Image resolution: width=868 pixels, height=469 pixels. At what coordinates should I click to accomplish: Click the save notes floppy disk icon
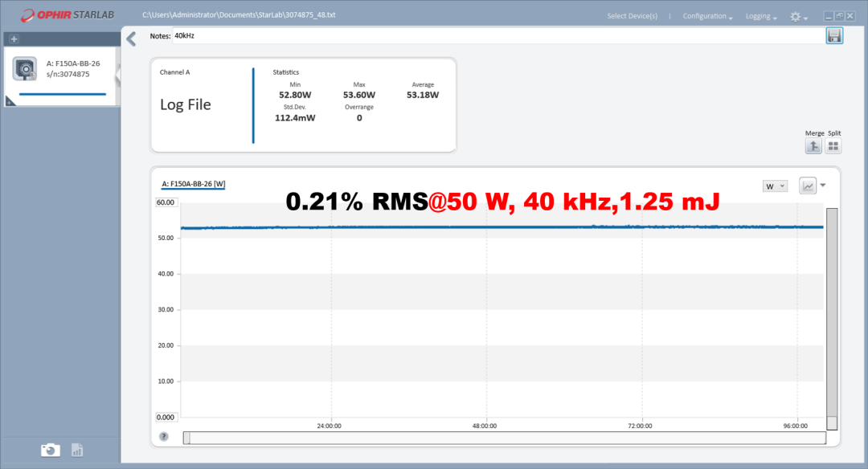pyautogui.click(x=834, y=36)
